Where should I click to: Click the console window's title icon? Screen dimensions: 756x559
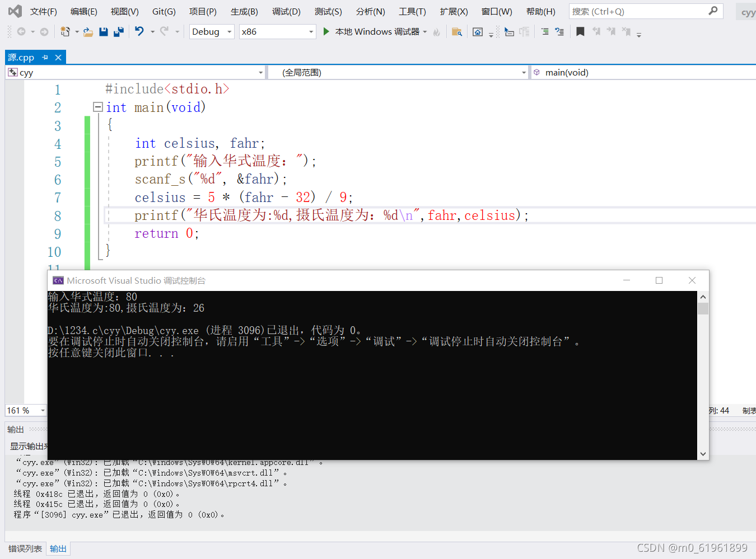point(58,280)
